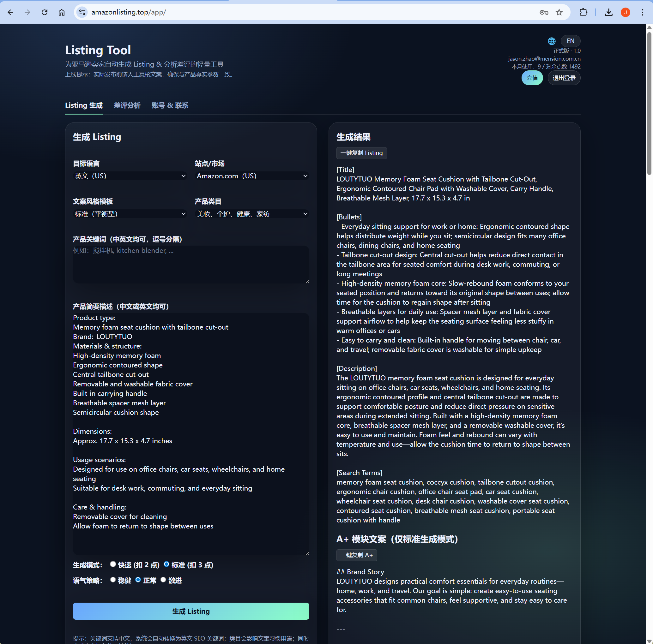Click the 退出登录 logout button

click(x=564, y=78)
